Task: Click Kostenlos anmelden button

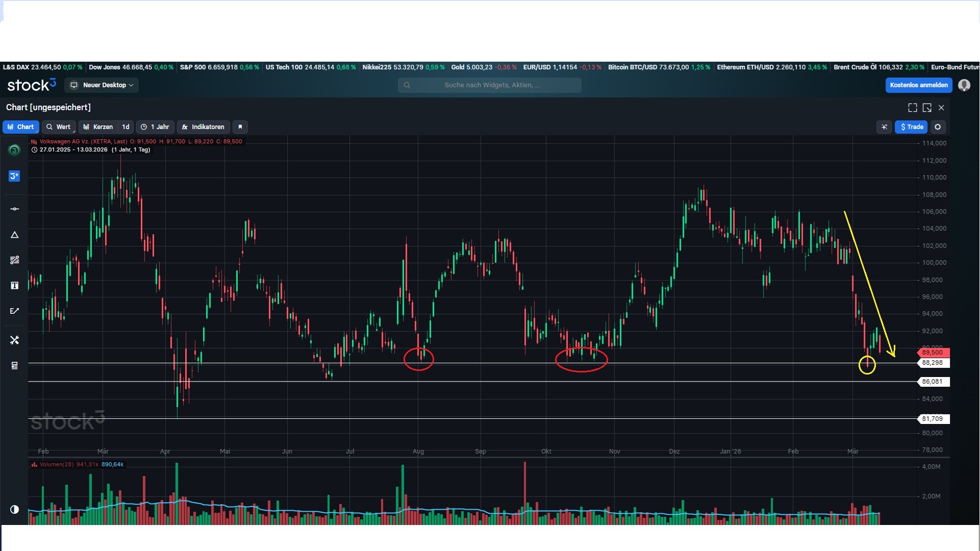Action: point(918,85)
